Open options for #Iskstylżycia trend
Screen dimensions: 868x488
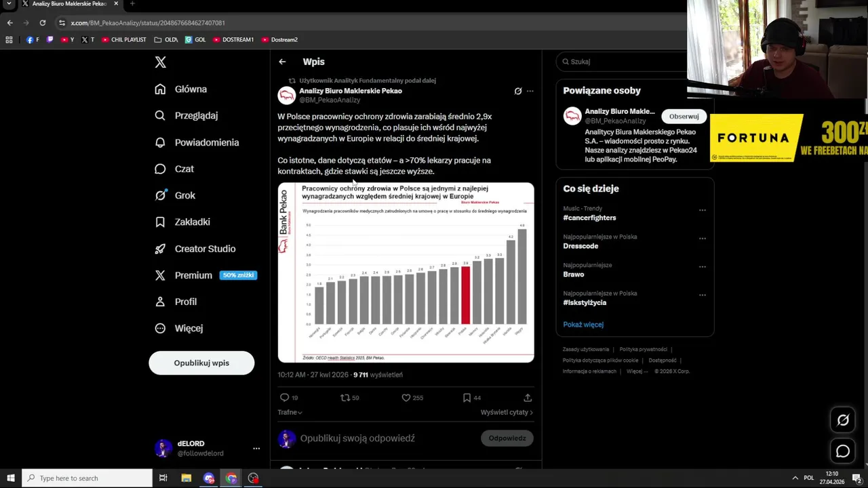click(x=703, y=296)
